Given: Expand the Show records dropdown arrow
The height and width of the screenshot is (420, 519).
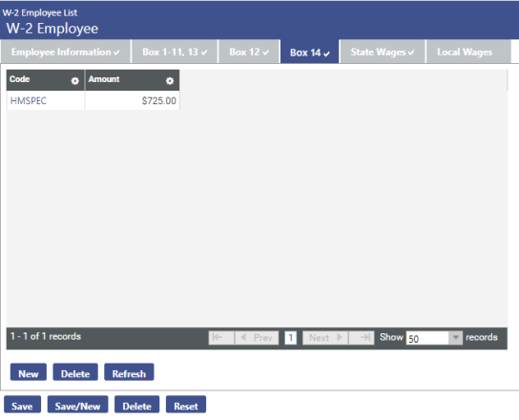Looking at the screenshot, I should [456, 338].
